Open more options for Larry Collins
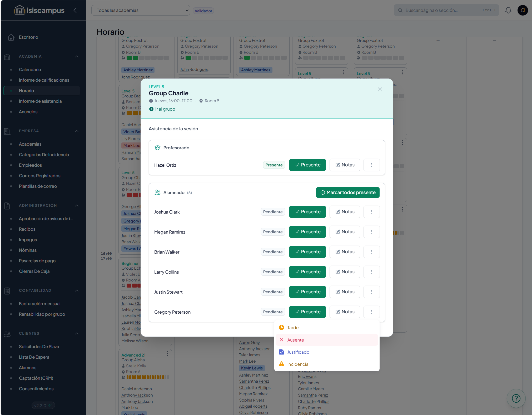 [371, 272]
